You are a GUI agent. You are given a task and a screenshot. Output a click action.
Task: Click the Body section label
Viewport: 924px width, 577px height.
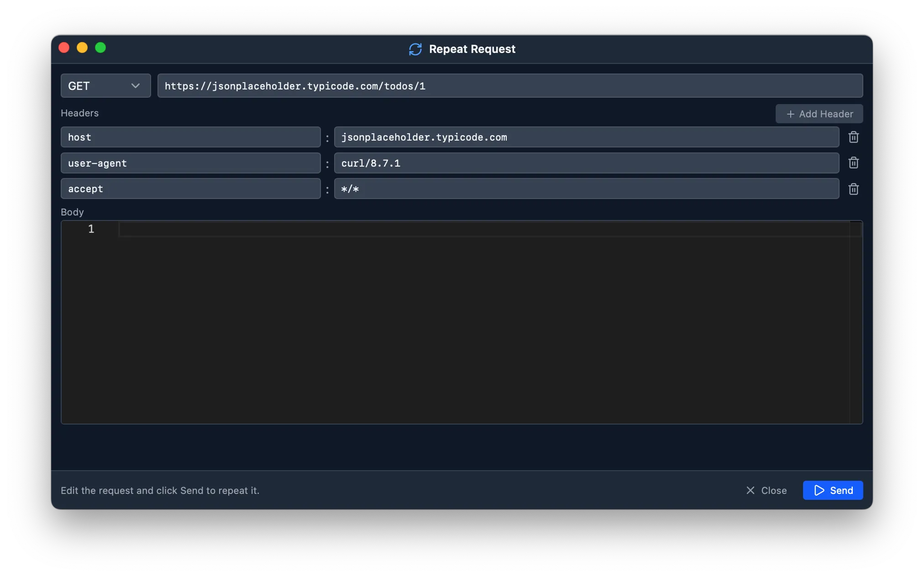[x=72, y=212]
